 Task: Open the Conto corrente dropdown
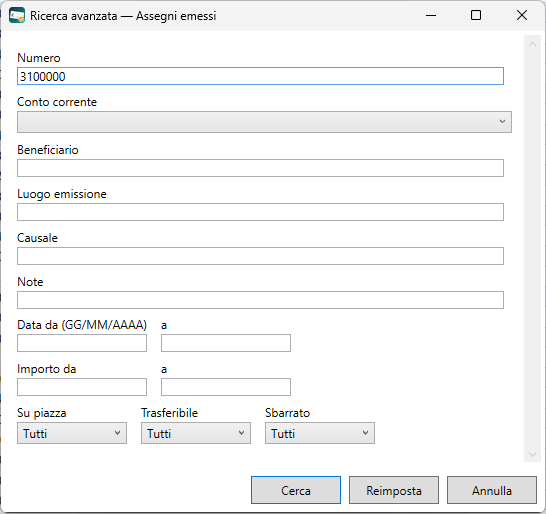[x=264, y=122]
